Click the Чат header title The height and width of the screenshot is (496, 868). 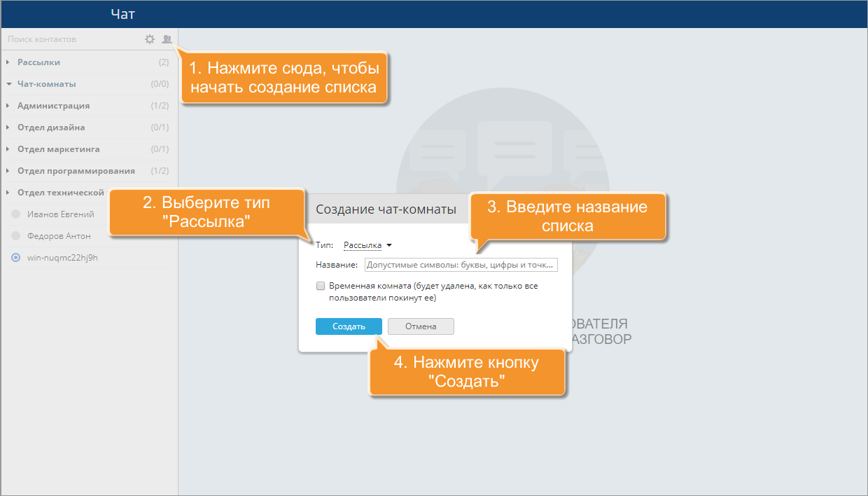pos(122,14)
